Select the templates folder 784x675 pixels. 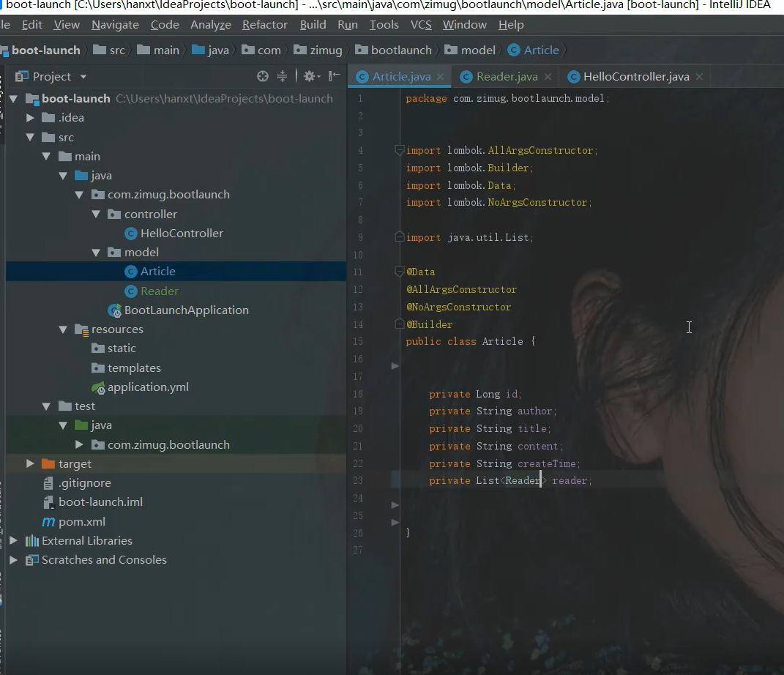click(134, 368)
